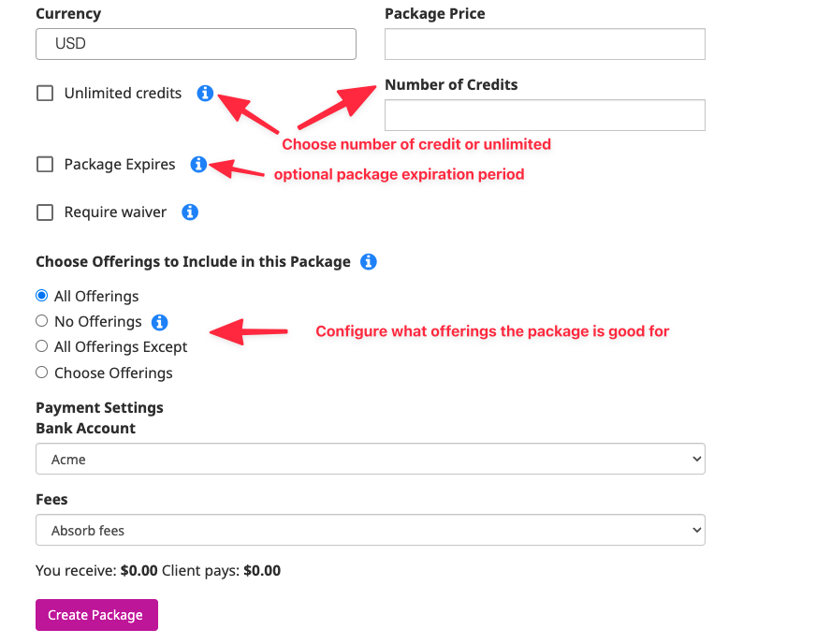This screenshot has height=644, width=816.
Task: Click info icon after Choose Offerings heading
Action: point(369,262)
